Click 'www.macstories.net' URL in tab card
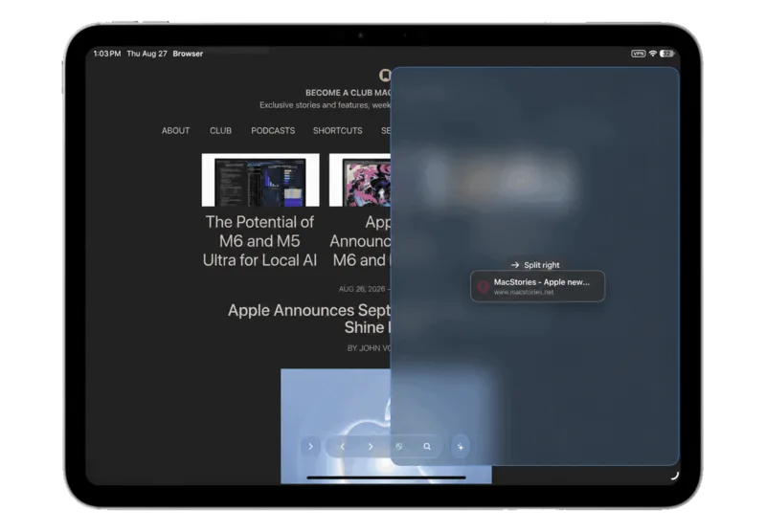 (524, 293)
